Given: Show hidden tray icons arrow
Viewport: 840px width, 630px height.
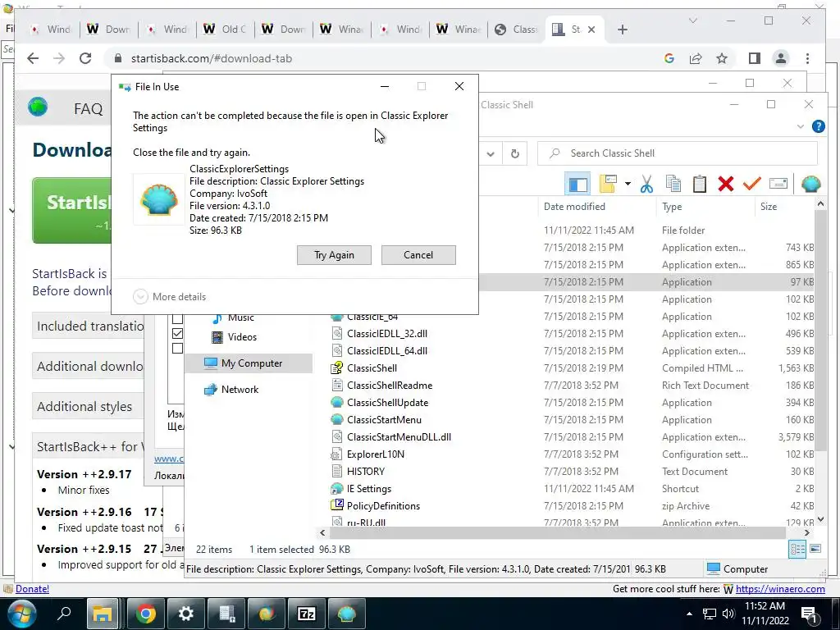Looking at the screenshot, I should click(689, 614).
